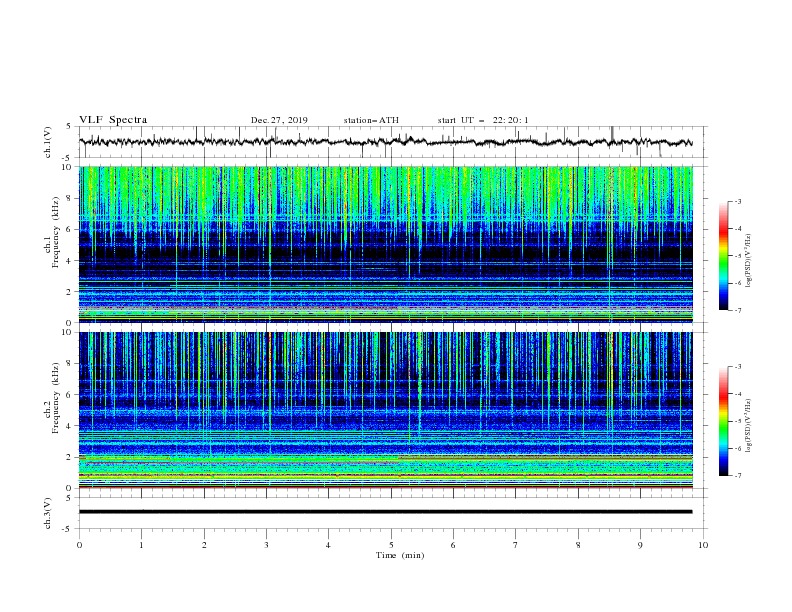This screenshot has width=792, height=612.
Task: Click the "10" tick on the time axis
Action: click(x=703, y=545)
